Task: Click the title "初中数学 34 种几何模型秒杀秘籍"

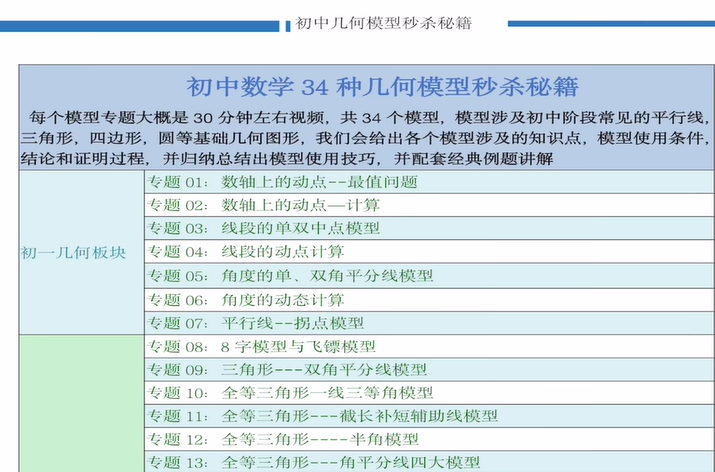Action: coord(383,87)
